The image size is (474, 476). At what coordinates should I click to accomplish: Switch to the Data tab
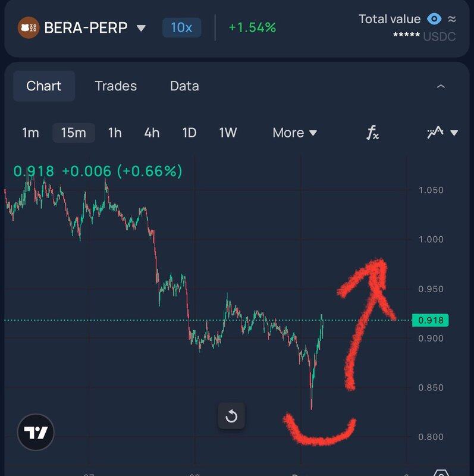(x=184, y=86)
